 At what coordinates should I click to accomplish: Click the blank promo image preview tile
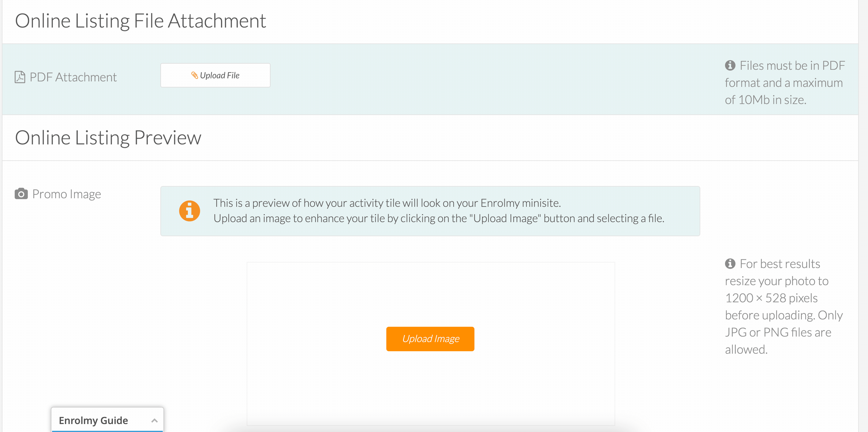point(431,344)
